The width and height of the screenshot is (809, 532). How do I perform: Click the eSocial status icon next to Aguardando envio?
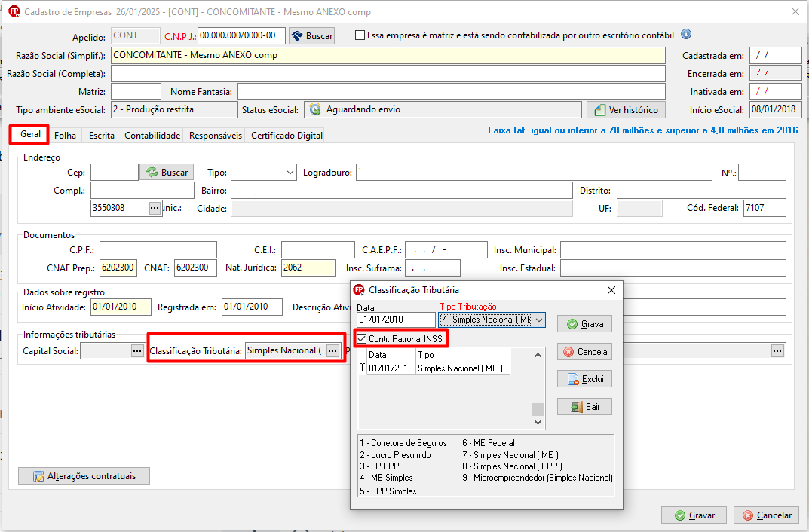[315, 109]
